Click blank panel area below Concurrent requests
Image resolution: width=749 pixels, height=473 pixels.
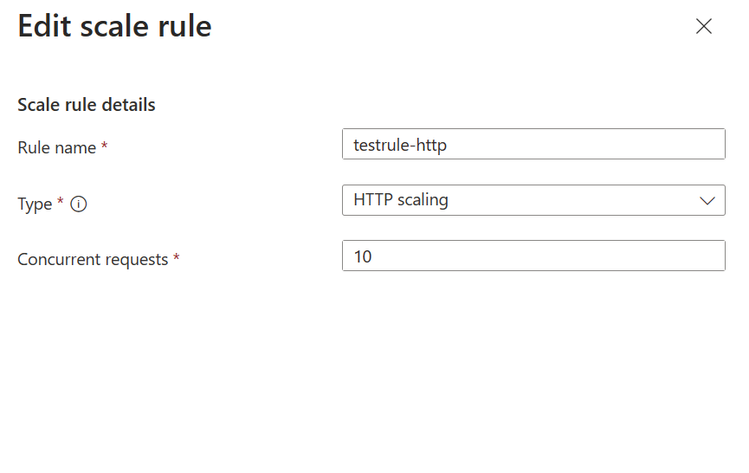pos(374,380)
